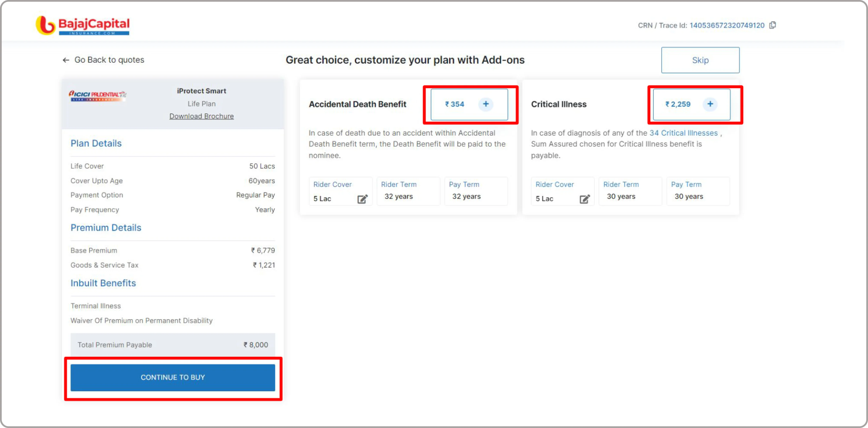Click Pay Term 30 years value

coord(689,196)
